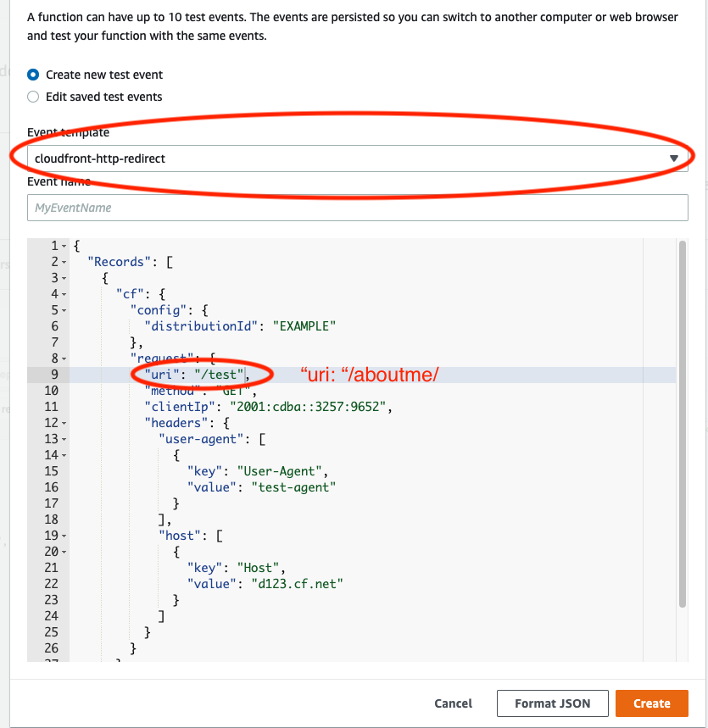Click the Format JSON button
This screenshot has width=708, height=728.
click(551, 703)
